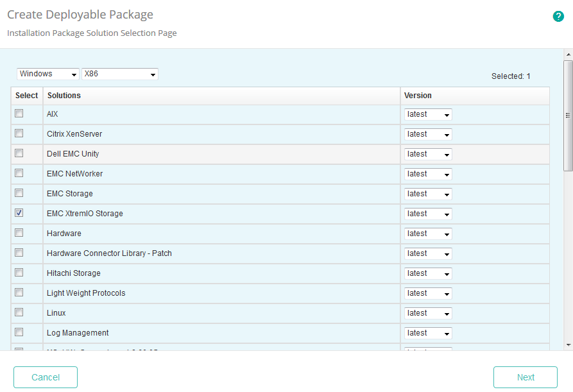The image size is (573, 392).
Task: Uncheck the EMC XtremIO Storage checkbox
Action: [x=19, y=212]
